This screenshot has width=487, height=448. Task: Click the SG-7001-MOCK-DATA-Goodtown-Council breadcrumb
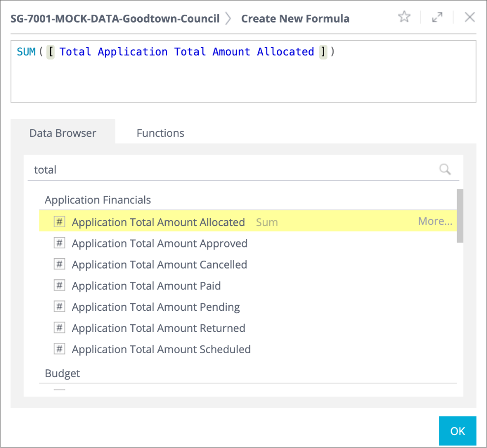(115, 19)
